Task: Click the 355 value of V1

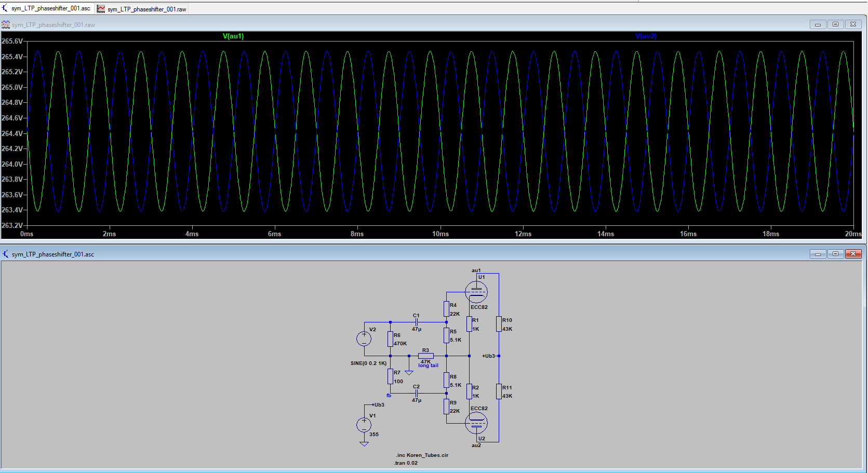Action: point(374,435)
